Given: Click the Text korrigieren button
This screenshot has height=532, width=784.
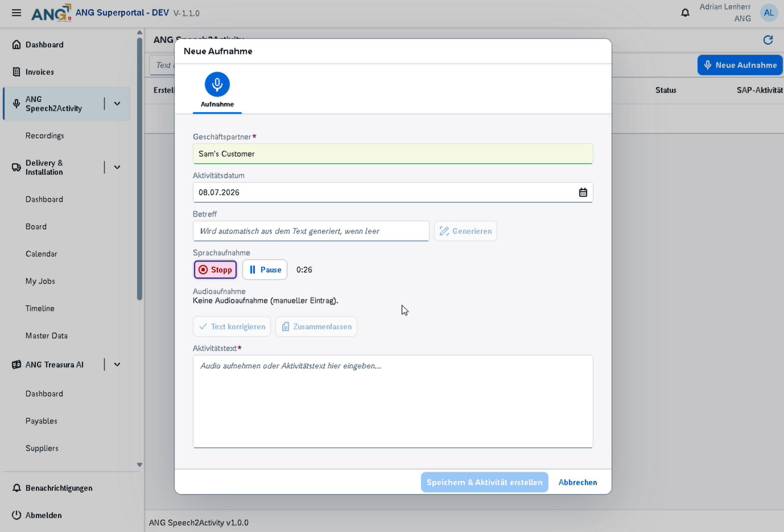Looking at the screenshot, I should tap(232, 326).
